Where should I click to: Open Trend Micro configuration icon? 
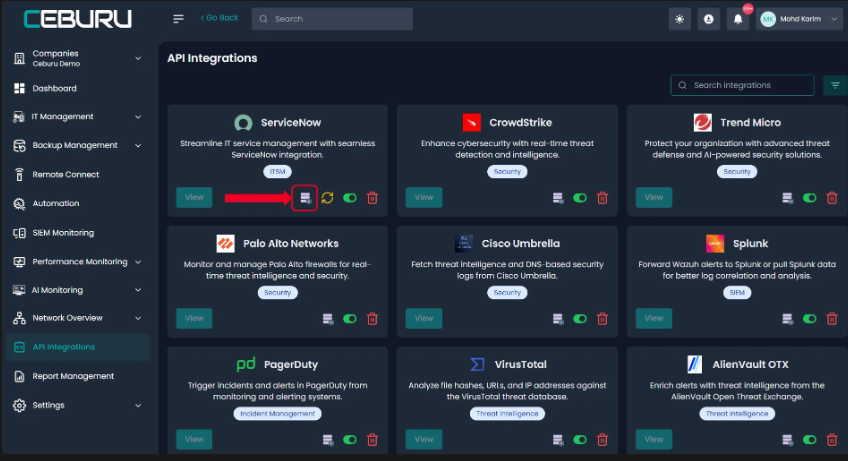point(787,197)
